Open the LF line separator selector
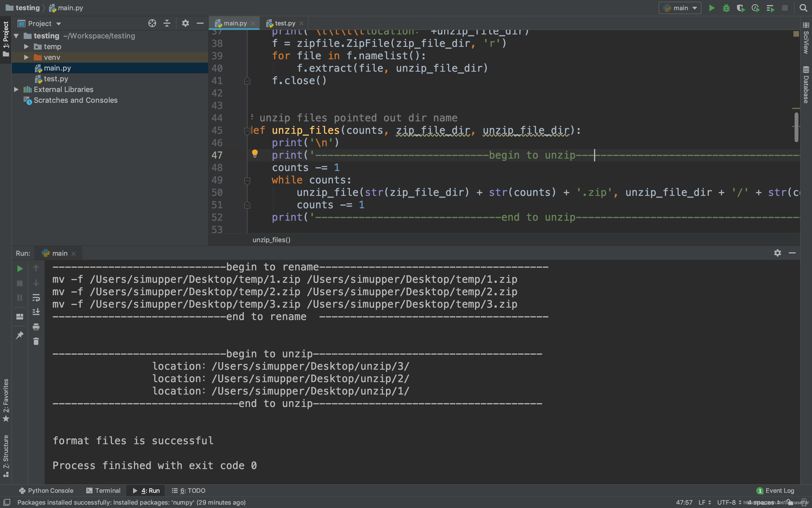Viewport: 812px width, 508px height. 705,502
